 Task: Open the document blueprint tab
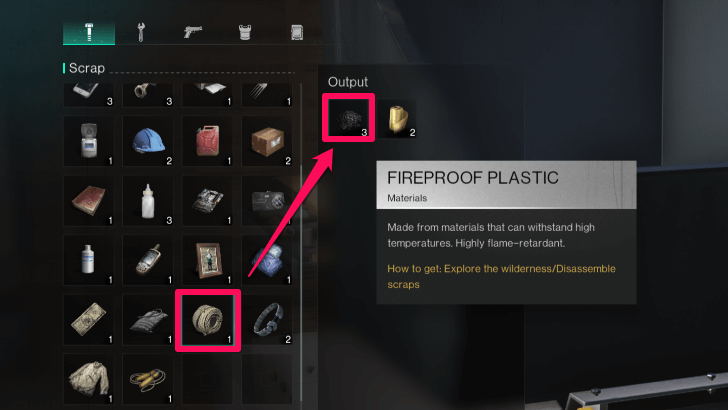(x=297, y=33)
